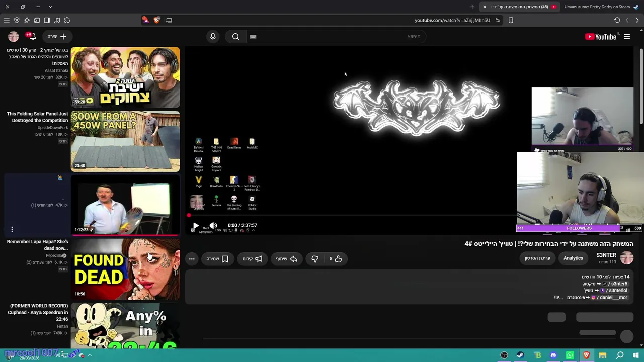644x362 pixels.
Task: Open the media playlist music note icon
Action: click(x=57, y=20)
